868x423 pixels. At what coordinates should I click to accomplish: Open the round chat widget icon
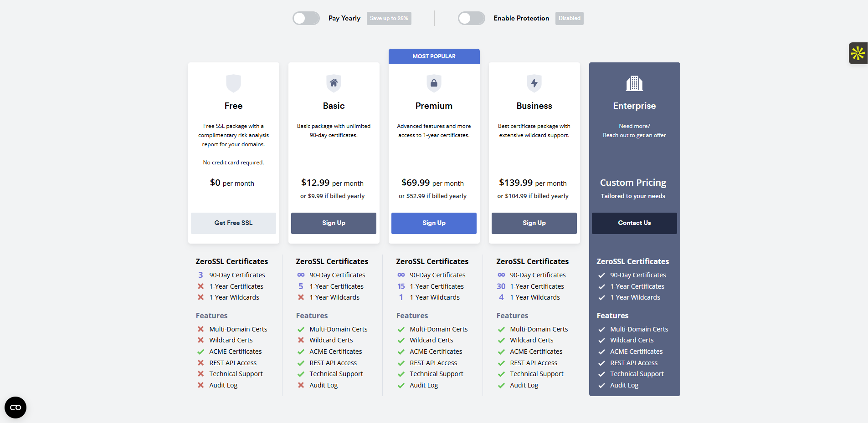pyautogui.click(x=15, y=408)
